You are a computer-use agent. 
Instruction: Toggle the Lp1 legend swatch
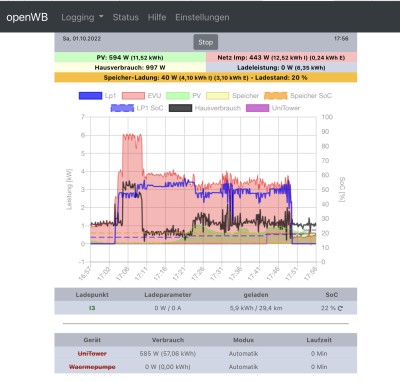click(90, 96)
